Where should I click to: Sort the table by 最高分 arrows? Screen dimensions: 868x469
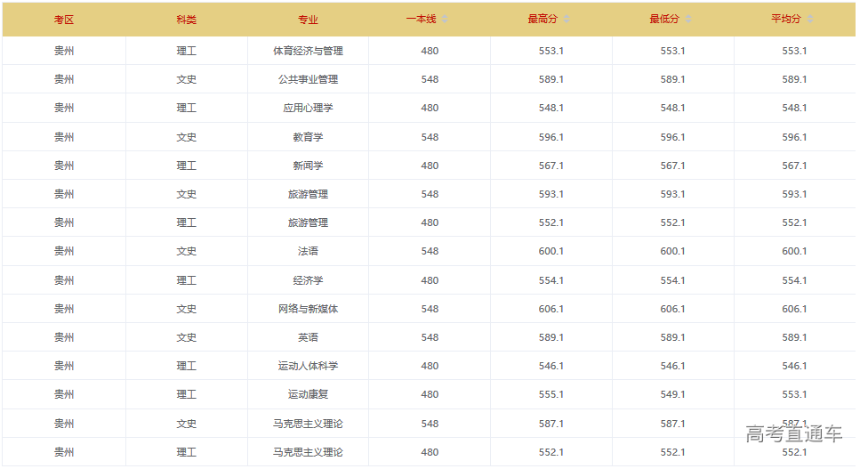pos(567,20)
